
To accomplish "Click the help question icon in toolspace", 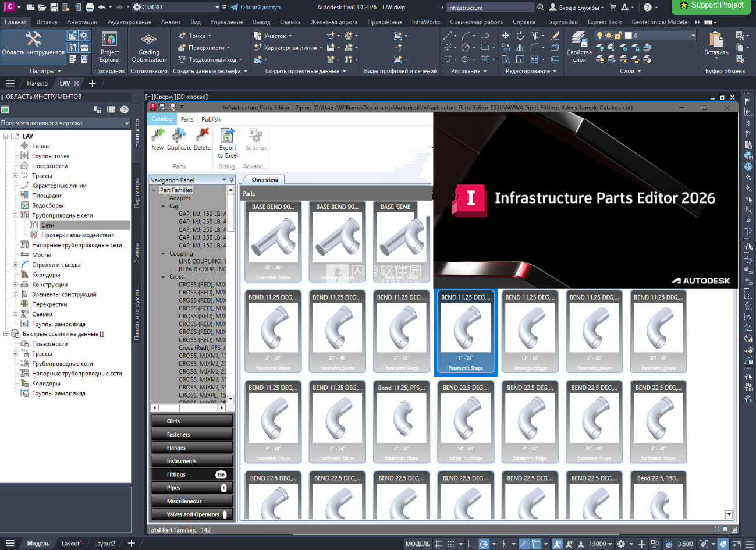I will click(124, 109).
